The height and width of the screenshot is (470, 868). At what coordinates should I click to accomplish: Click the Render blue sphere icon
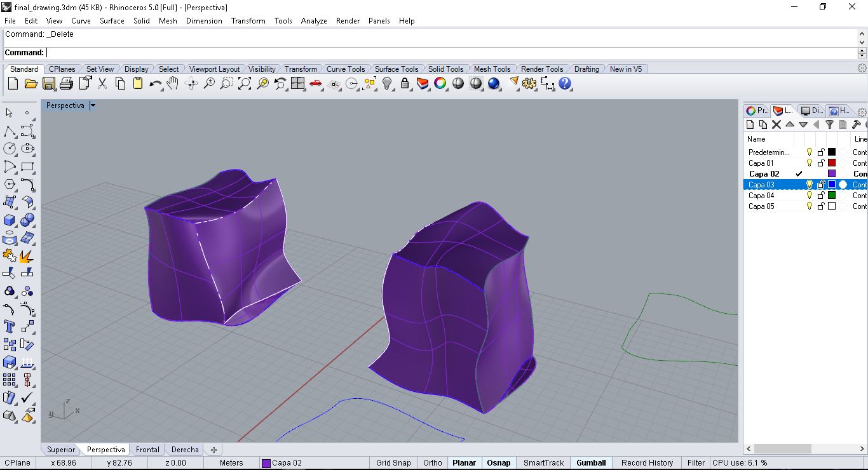click(494, 83)
